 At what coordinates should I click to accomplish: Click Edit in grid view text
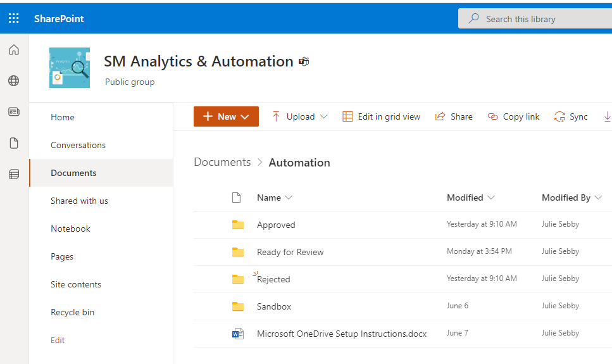(389, 116)
